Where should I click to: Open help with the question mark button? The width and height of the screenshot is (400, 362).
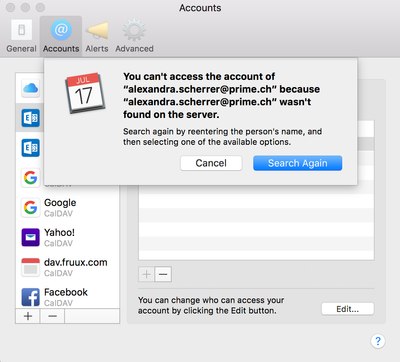(x=378, y=341)
